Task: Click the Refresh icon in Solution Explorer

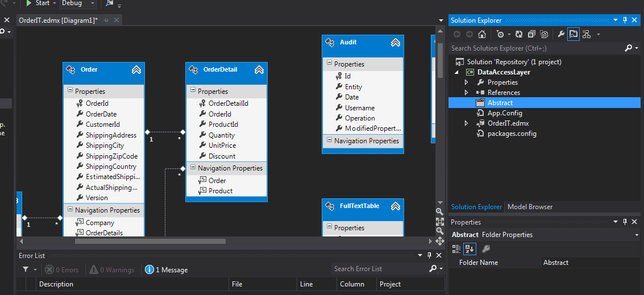Action: coord(519,35)
